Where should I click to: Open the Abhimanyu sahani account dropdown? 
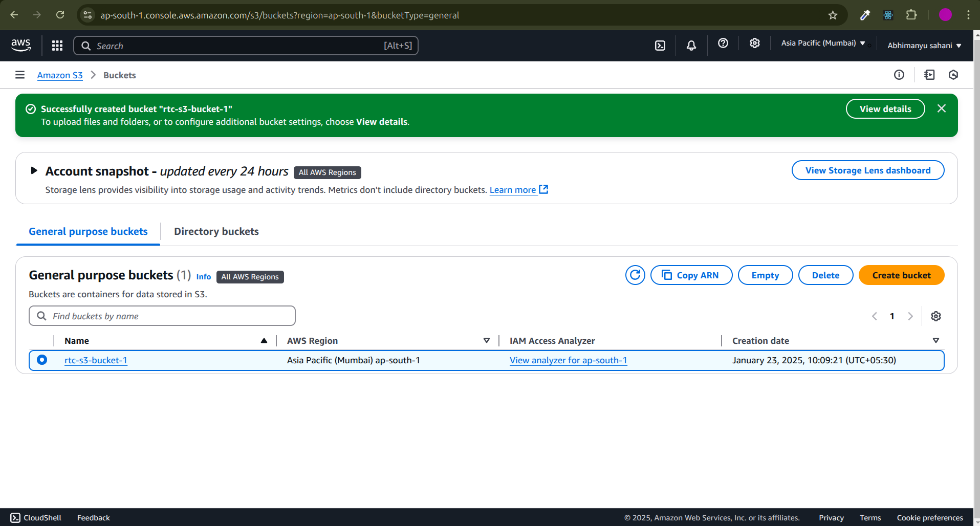point(924,46)
